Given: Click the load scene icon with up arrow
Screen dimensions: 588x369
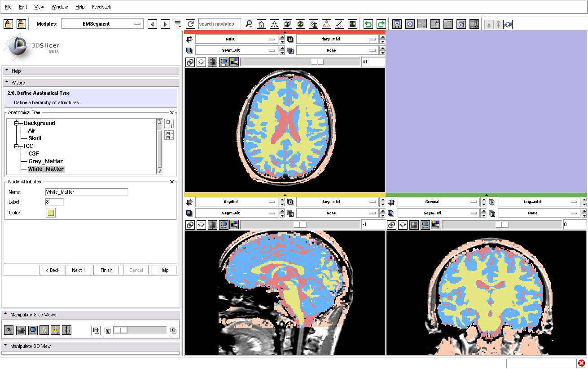Looking at the screenshot, I should coord(8,24).
